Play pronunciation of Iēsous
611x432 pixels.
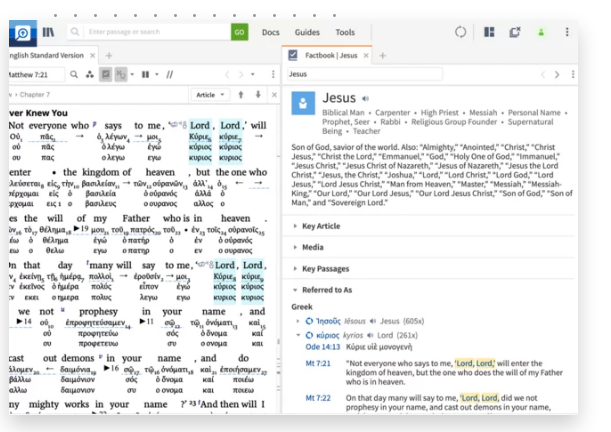click(x=373, y=321)
